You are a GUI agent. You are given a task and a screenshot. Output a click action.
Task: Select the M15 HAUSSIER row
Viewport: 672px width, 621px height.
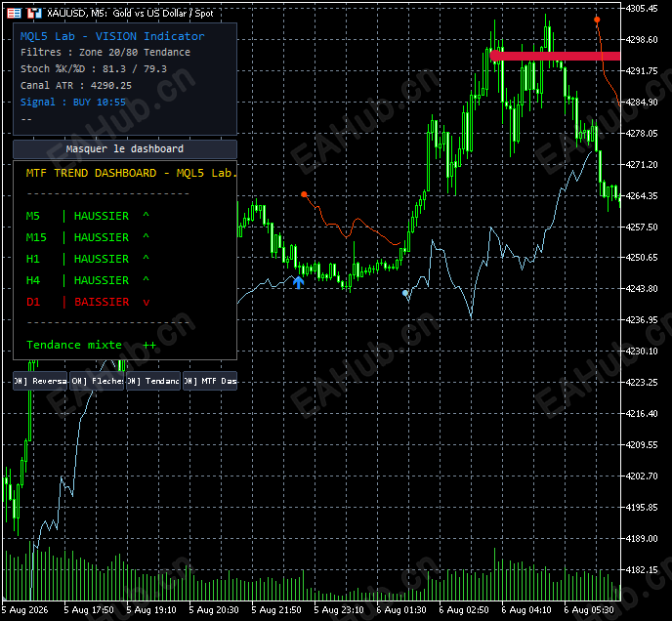click(x=88, y=237)
